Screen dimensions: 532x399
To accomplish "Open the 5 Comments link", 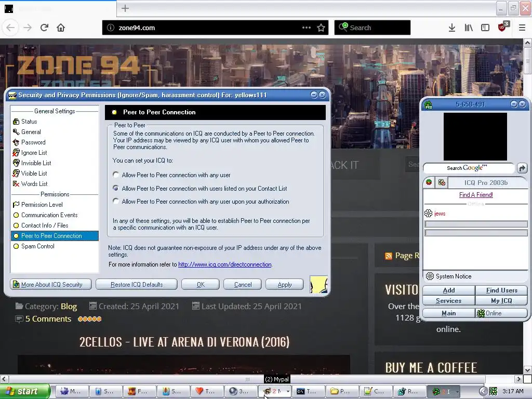I will click(x=48, y=319).
